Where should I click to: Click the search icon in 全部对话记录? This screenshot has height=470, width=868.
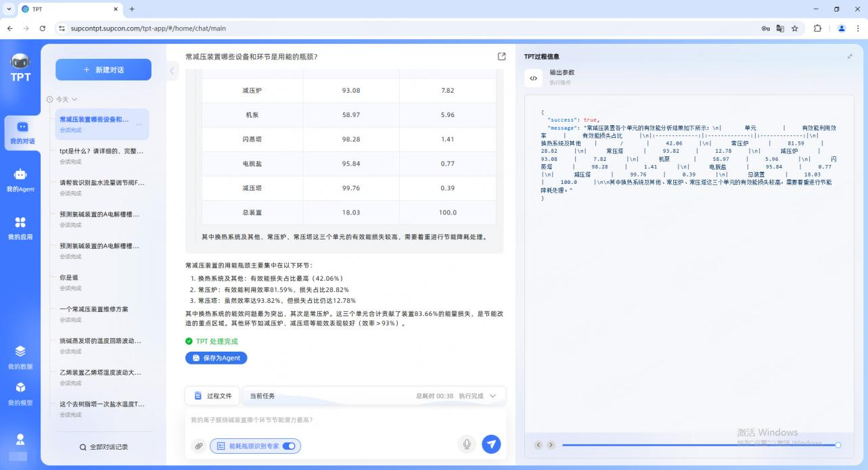pos(83,447)
